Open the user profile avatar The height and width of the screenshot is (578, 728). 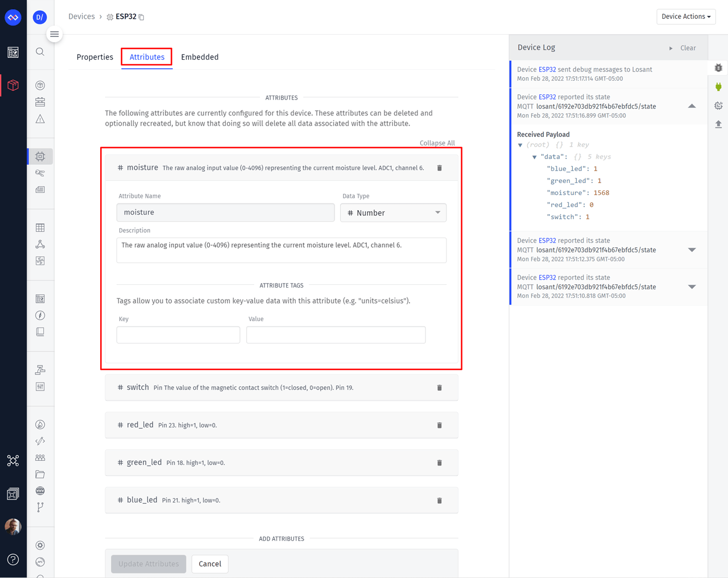pos(13,527)
